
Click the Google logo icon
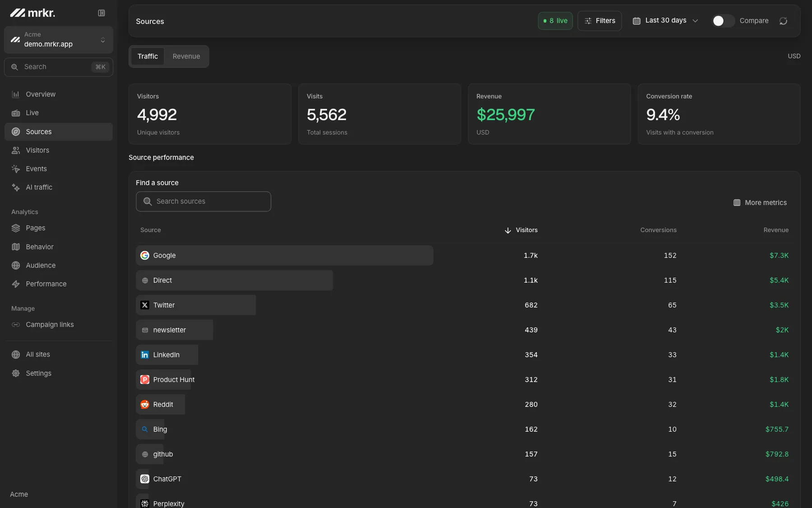[x=145, y=256]
